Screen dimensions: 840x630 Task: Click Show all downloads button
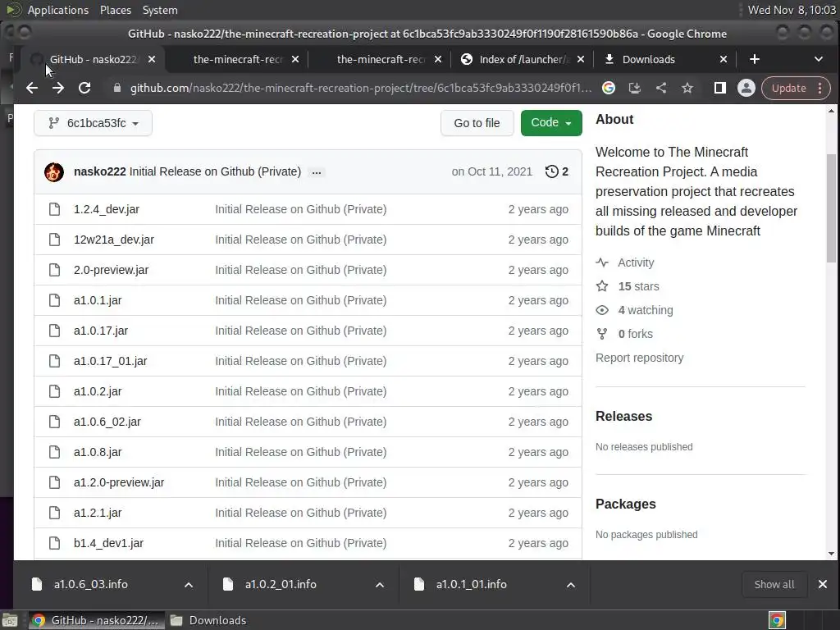pos(774,584)
